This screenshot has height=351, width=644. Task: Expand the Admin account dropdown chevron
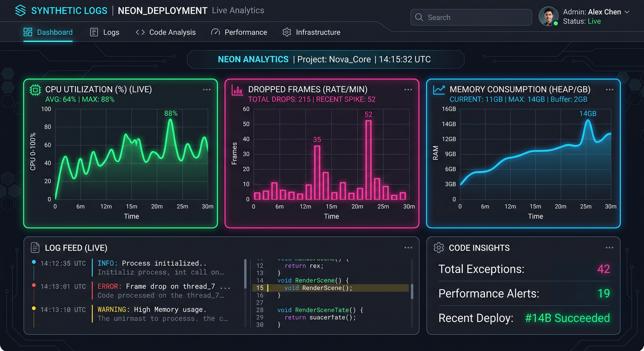point(627,12)
